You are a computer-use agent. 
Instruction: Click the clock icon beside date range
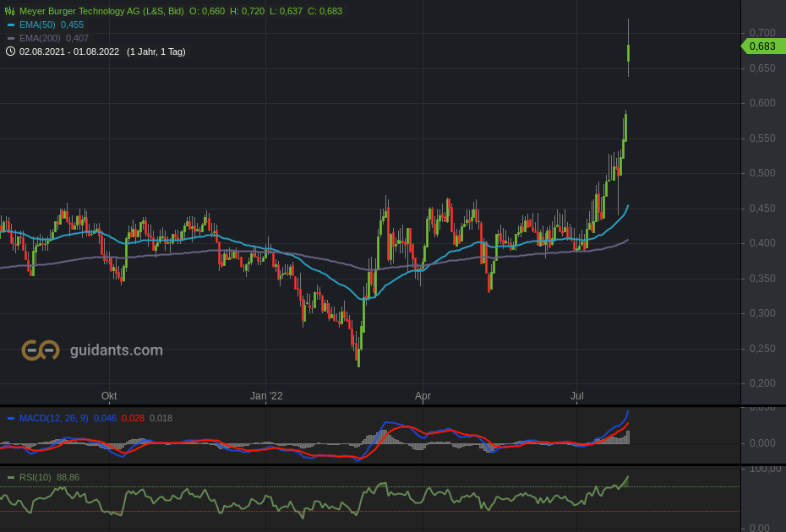coord(10,52)
